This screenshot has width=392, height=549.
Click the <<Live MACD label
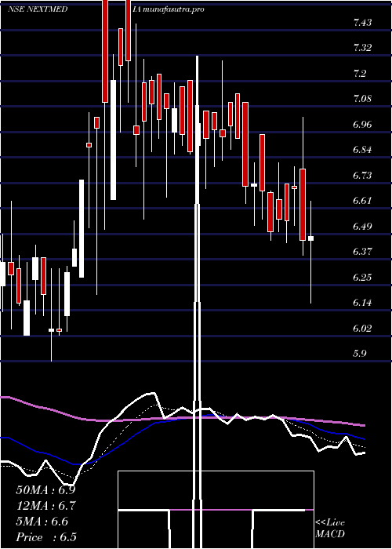(330, 529)
